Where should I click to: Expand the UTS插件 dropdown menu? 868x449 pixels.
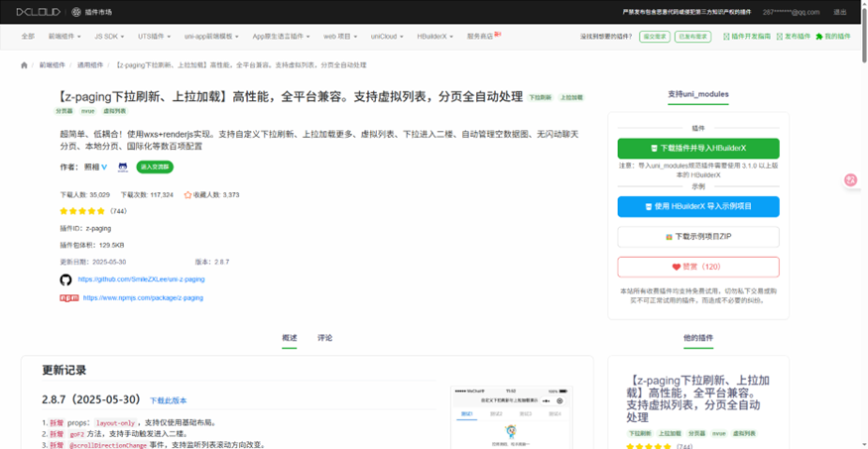click(154, 36)
